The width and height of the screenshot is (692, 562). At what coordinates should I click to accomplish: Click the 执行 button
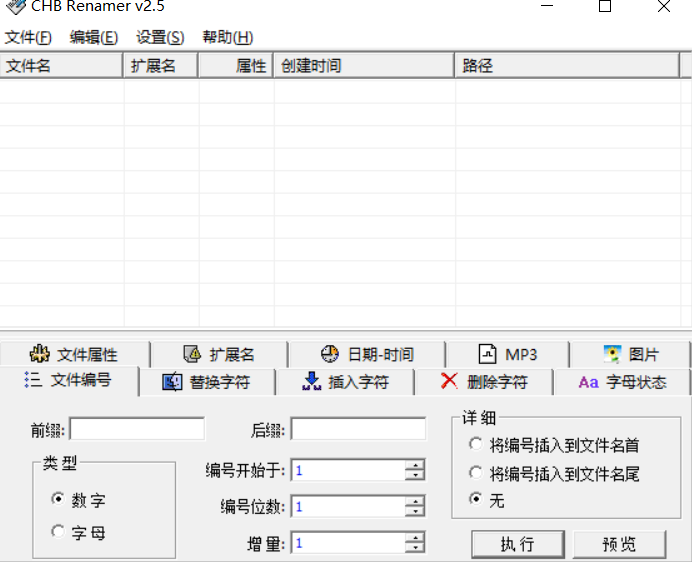click(518, 544)
